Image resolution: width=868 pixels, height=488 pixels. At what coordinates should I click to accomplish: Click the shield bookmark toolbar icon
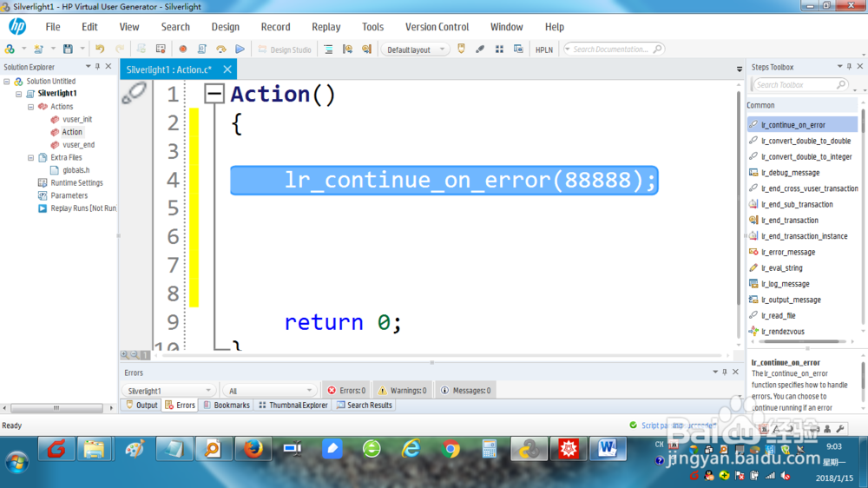[461, 49]
